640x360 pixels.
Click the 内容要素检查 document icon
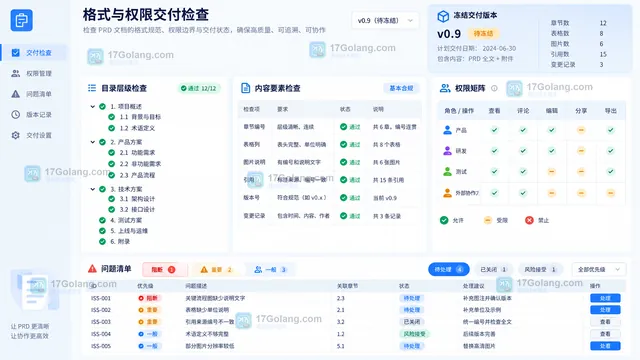pyautogui.click(x=245, y=88)
